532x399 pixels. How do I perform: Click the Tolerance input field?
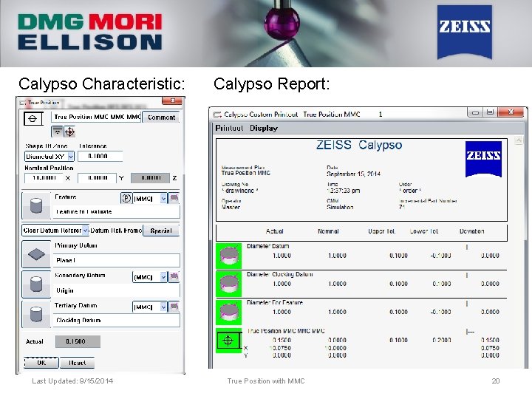[x=100, y=156]
